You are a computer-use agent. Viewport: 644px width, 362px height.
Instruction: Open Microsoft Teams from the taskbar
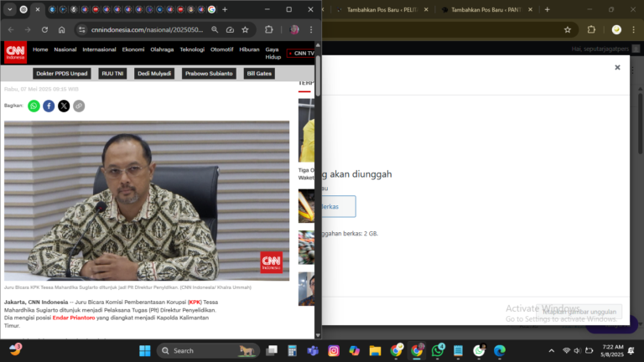(313, 350)
